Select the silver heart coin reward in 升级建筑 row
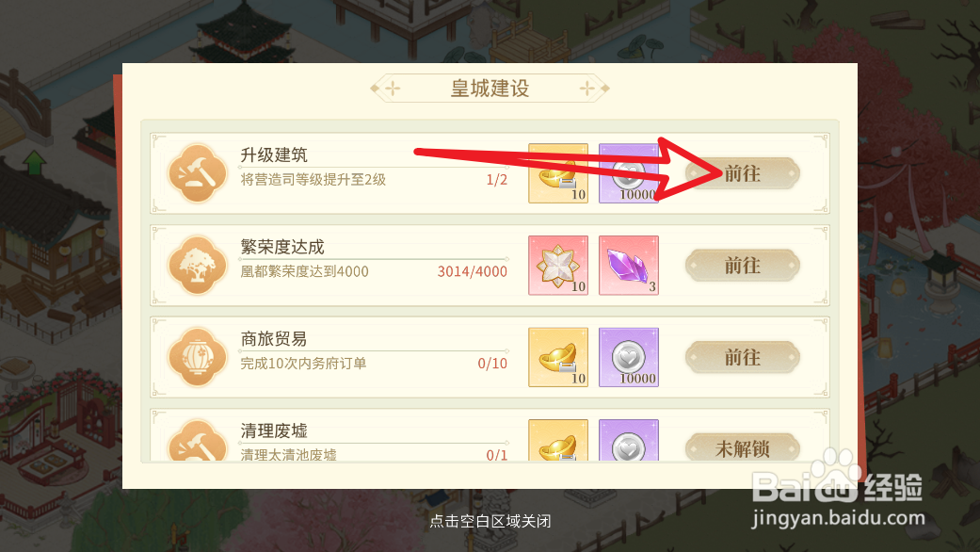980x552 pixels. (629, 173)
